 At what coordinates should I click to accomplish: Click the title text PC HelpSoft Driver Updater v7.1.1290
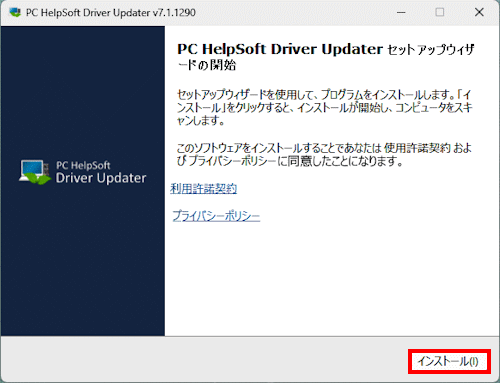coord(111,13)
